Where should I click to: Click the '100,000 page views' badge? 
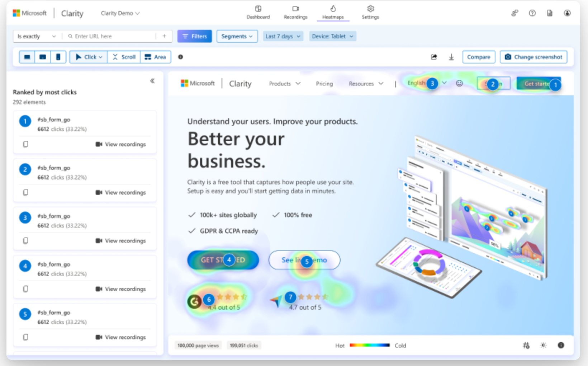(198, 346)
